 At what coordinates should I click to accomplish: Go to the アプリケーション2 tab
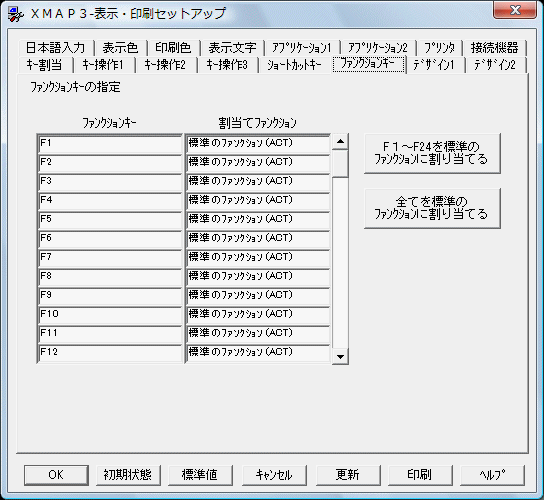coord(378,48)
